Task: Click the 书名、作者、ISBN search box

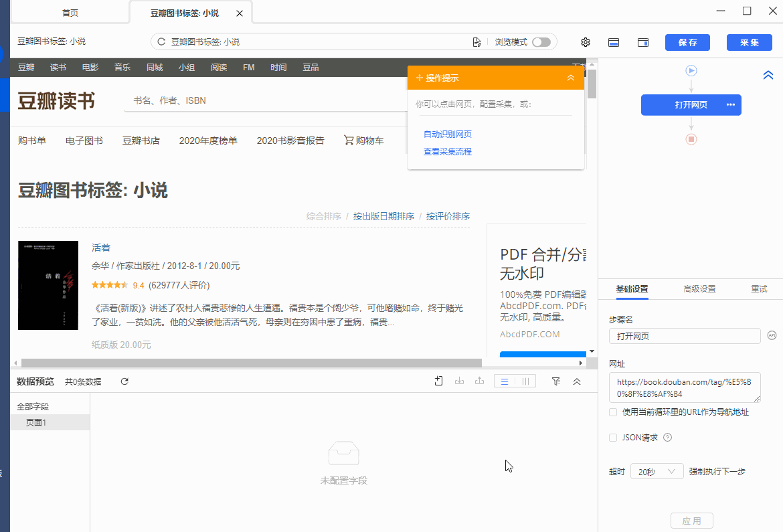Action: point(266,101)
